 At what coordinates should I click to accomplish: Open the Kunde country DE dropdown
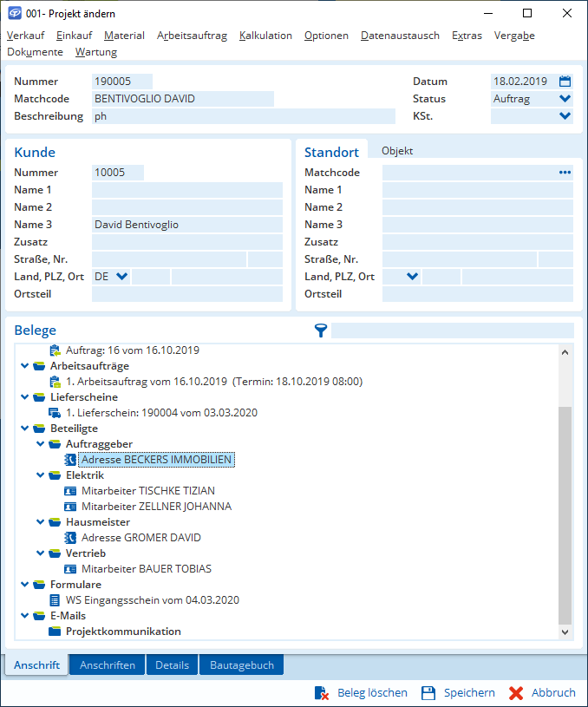pyautogui.click(x=121, y=277)
